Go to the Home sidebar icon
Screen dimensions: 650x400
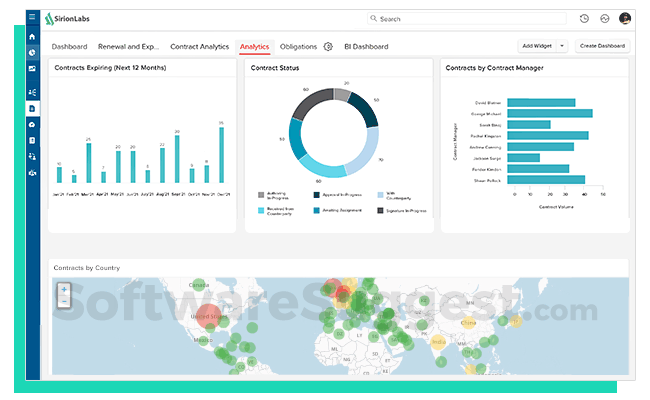32,36
